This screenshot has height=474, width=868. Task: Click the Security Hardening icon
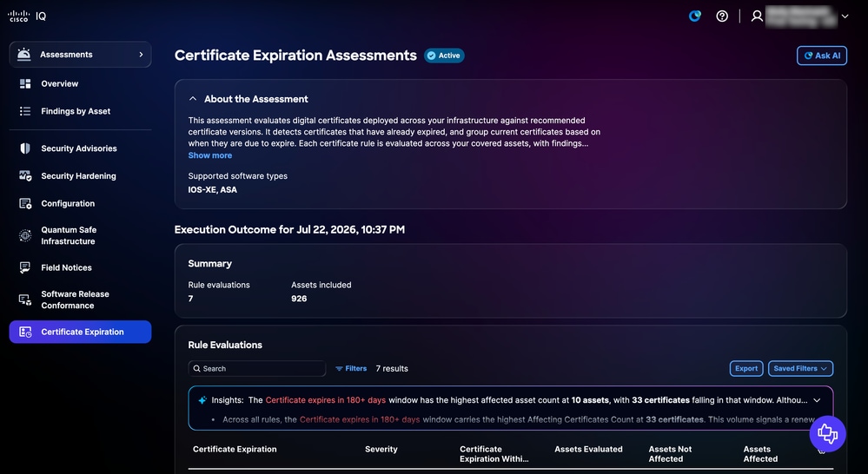coord(25,176)
